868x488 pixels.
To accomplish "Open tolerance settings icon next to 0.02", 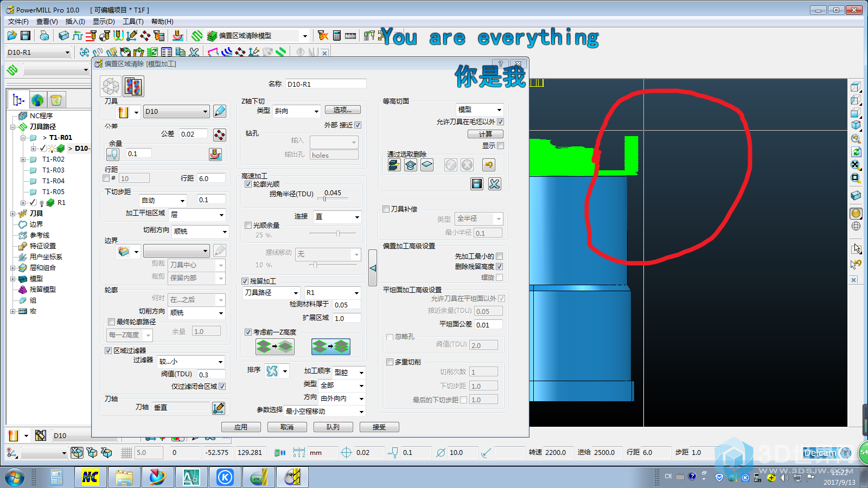I will click(219, 134).
